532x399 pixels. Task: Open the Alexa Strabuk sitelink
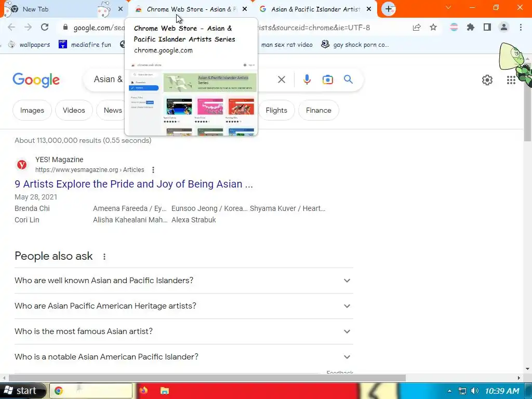(x=193, y=220)
